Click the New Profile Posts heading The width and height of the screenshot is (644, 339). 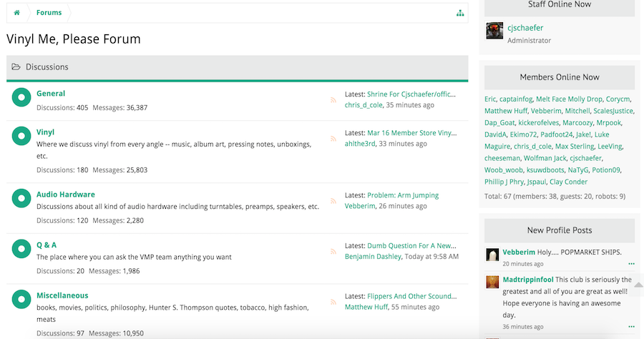point(560,230)
